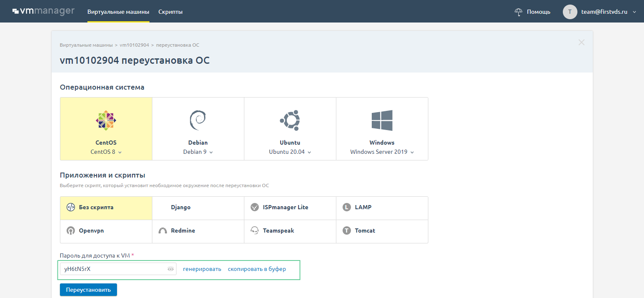Click the CentOS logo icon
This screenshot has width=644, height=298.
(106, 121)
